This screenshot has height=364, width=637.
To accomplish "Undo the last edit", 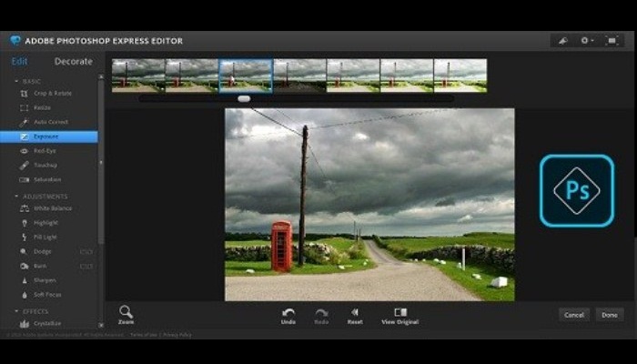I will 288,316.
